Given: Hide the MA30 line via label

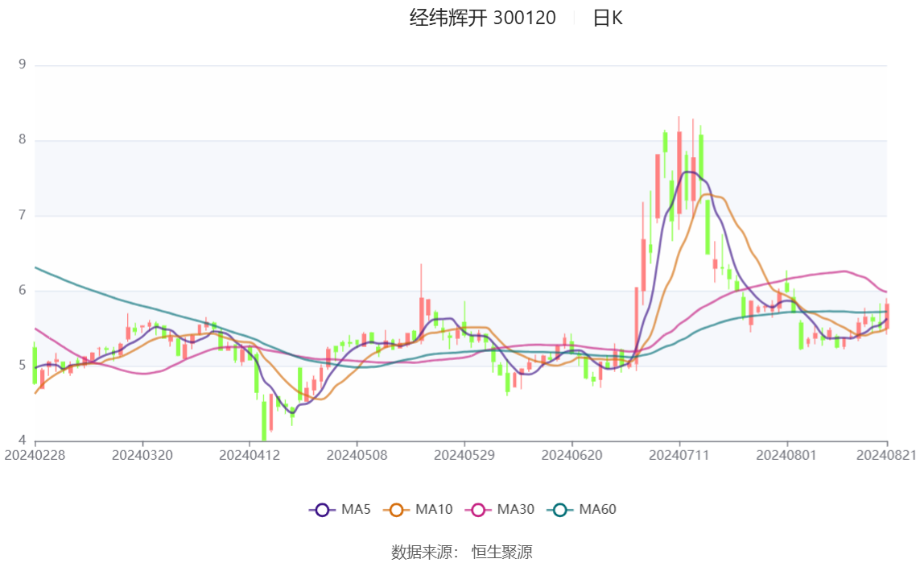Looking at the screenshot, I should pos(516,509).
